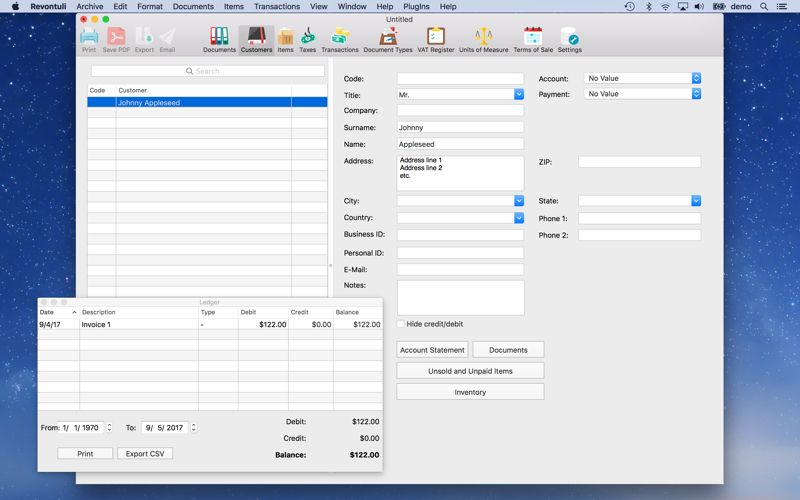Click the E-Mail input field
This screenshot has width=800, height=500.
460,269
